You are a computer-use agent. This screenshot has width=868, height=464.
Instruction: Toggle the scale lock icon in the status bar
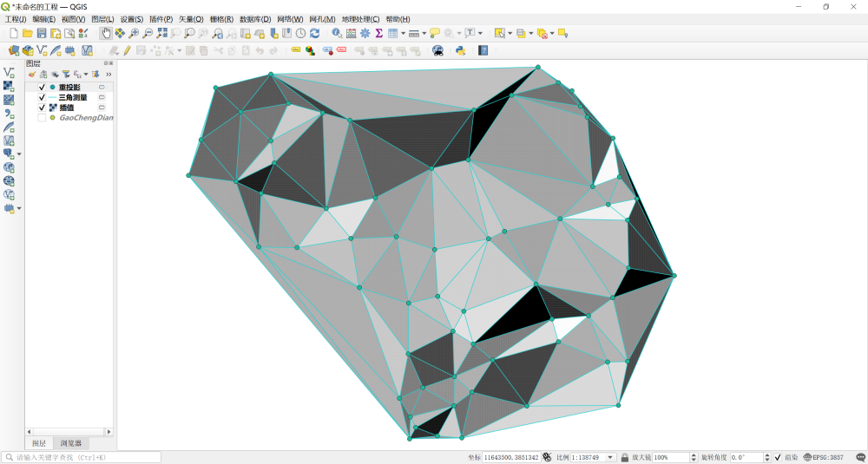[625, 457]
